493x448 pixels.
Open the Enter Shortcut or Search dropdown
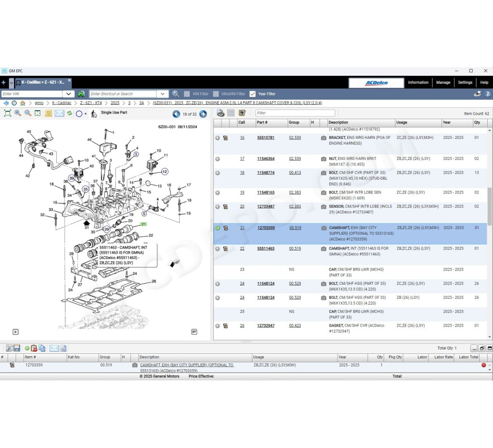pyautogui.click(x=163, y=94)
